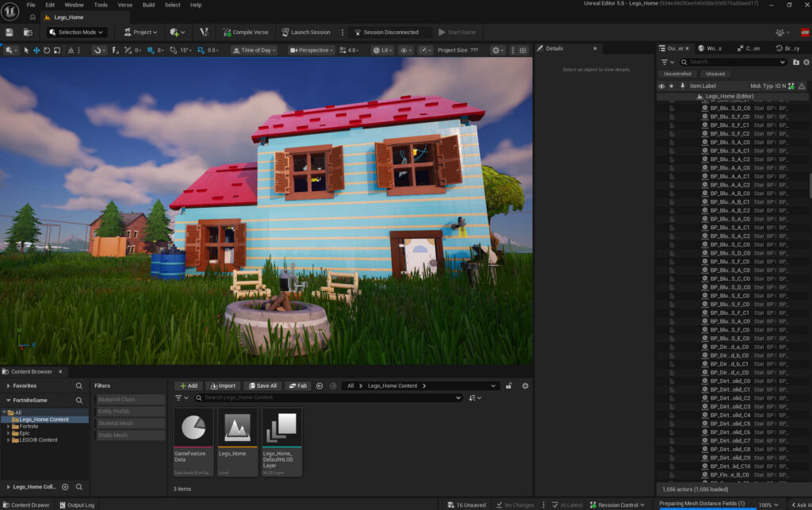This screenshot has width=812, height=510.
Task: Select the rotate gizmo tool
Action: (x=47, y=50)
